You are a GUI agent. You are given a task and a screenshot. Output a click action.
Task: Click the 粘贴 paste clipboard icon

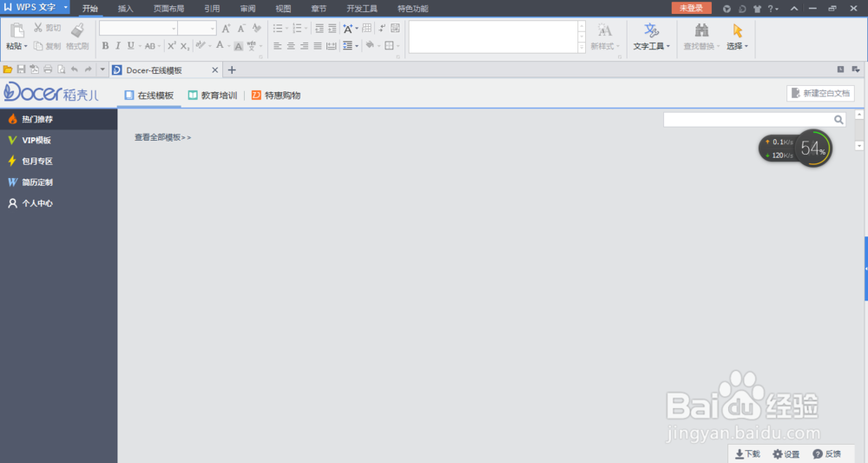[17, 30]
